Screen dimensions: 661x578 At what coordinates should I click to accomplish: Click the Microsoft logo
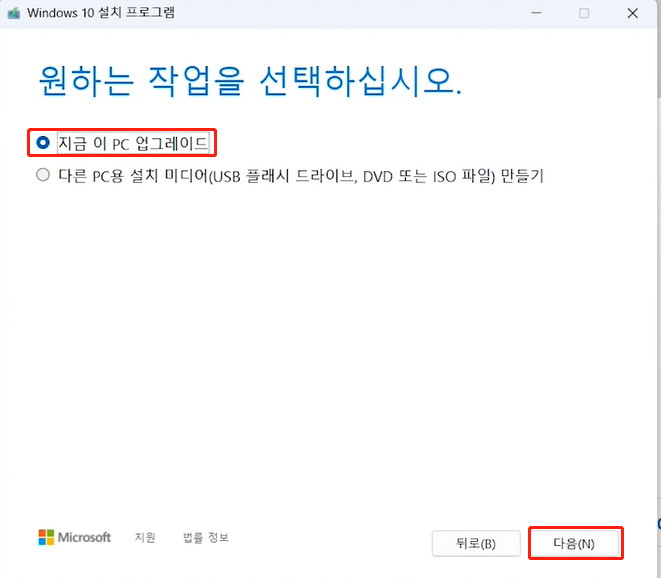75,538
